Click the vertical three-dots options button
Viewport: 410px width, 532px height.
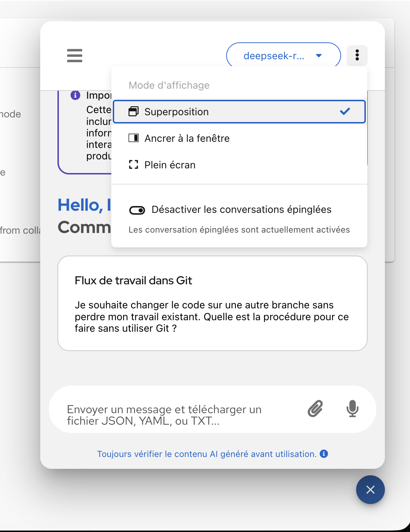click(357, 55)
